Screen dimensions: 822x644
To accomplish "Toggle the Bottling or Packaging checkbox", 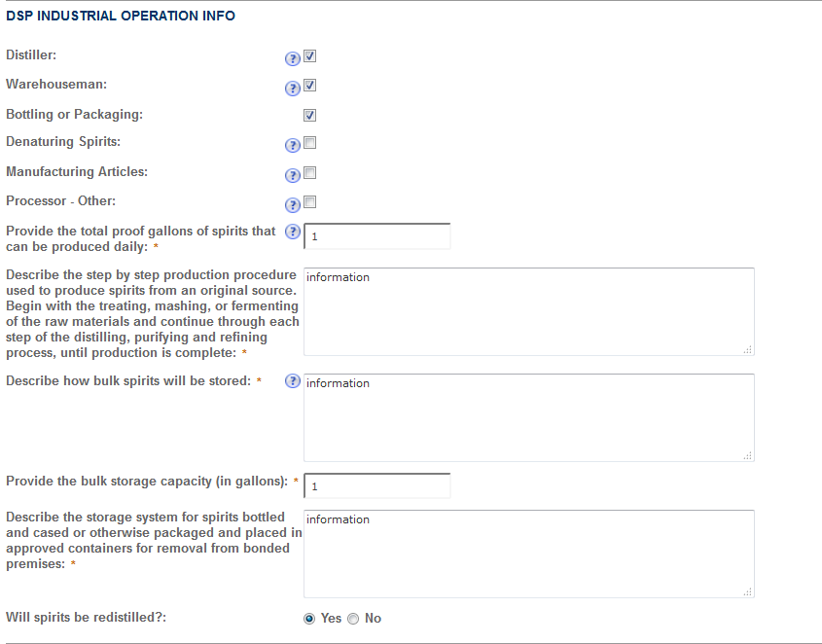I will click(310, 115).
